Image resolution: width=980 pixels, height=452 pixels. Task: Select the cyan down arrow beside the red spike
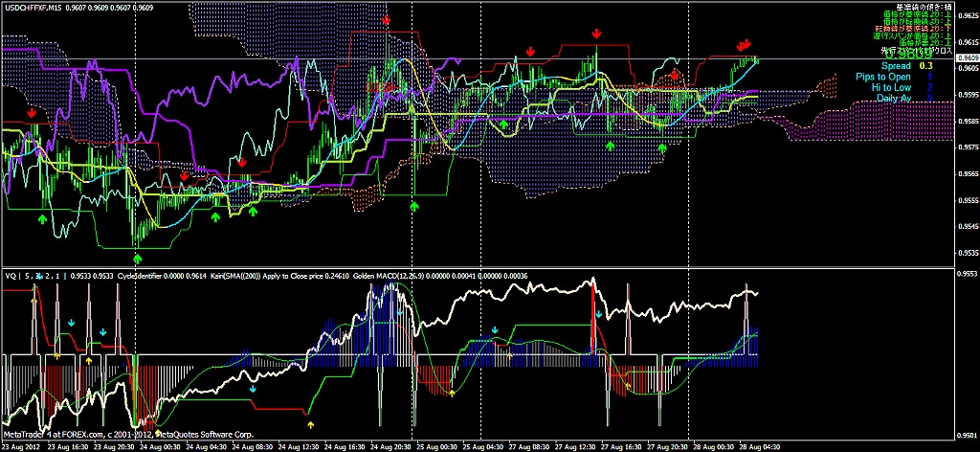[x=599, y=313]
